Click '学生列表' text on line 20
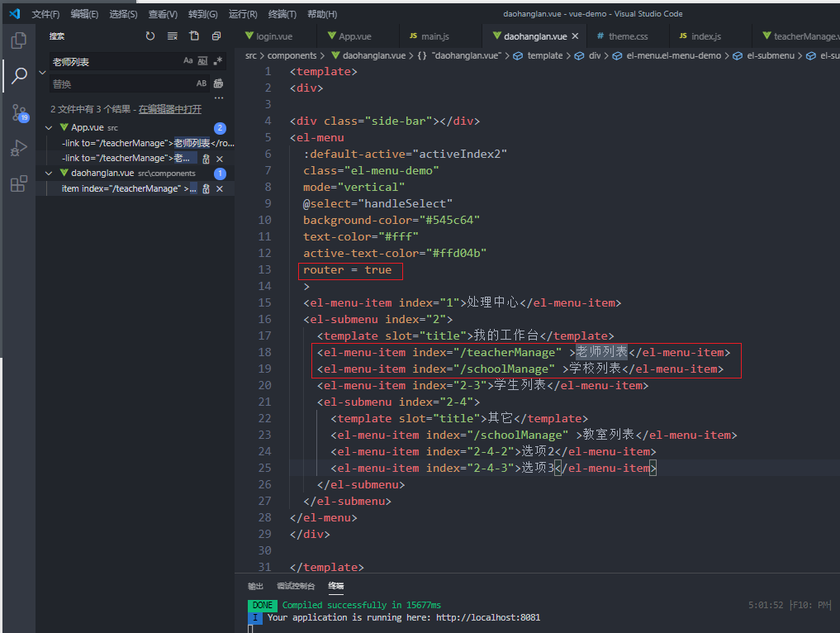840x633 pixels. 520,385
